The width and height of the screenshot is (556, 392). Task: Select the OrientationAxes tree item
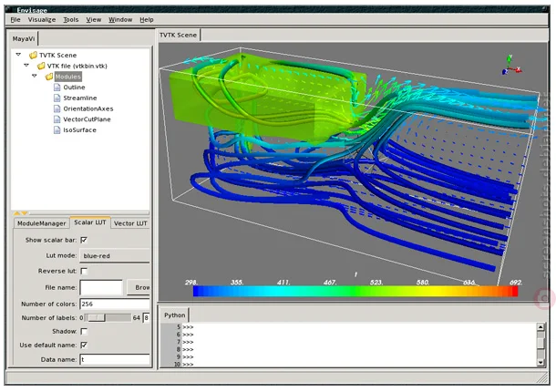[88, 108]
